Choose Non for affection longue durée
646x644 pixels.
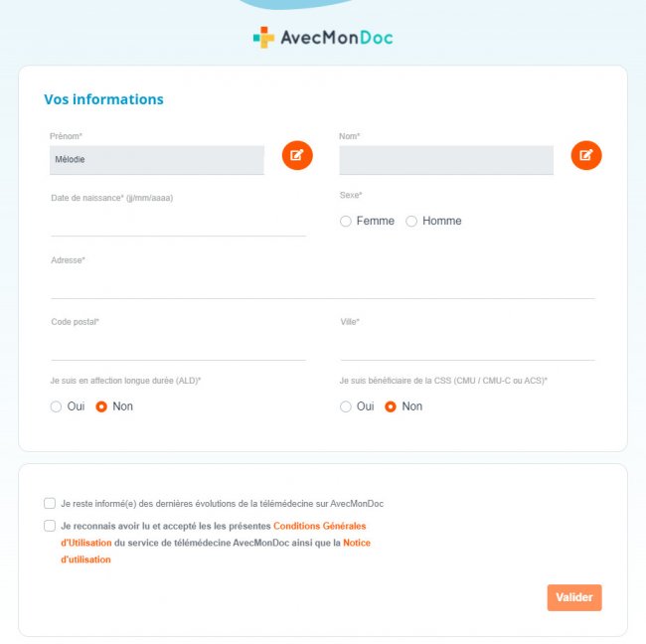point(101,406)
